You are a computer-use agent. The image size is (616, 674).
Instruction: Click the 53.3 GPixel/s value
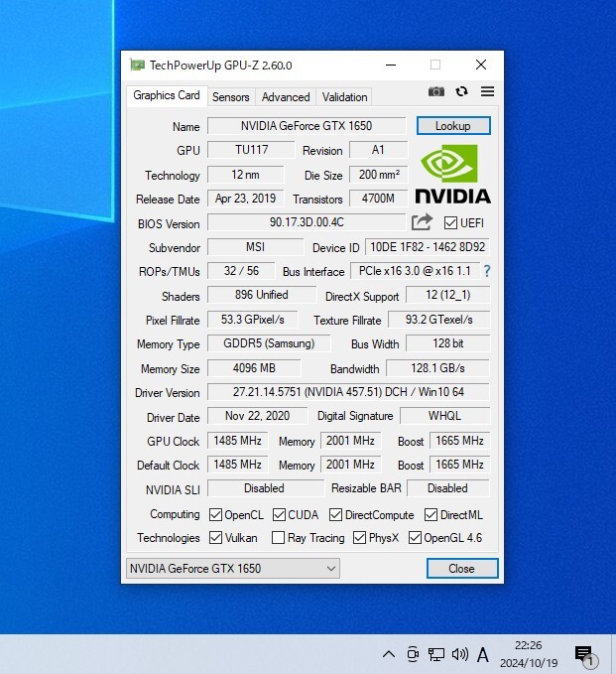pyautogui.click(x=253, y=320)
